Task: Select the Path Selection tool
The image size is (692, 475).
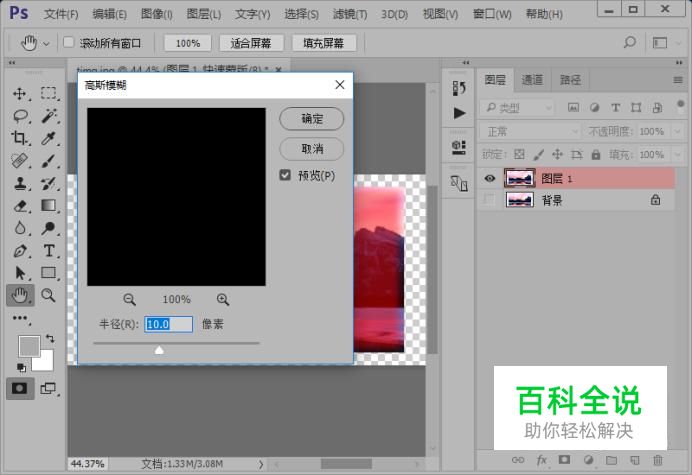Action: [19, 273]
